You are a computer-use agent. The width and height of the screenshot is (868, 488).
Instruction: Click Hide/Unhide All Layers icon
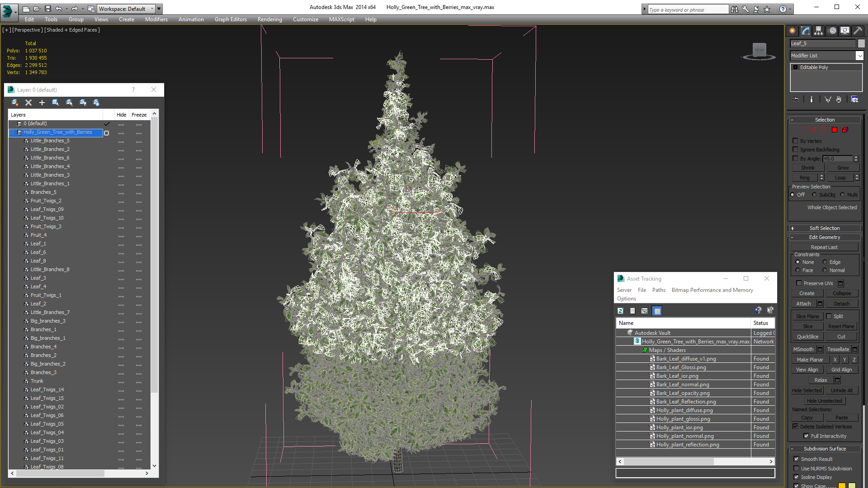coord(83,103)
